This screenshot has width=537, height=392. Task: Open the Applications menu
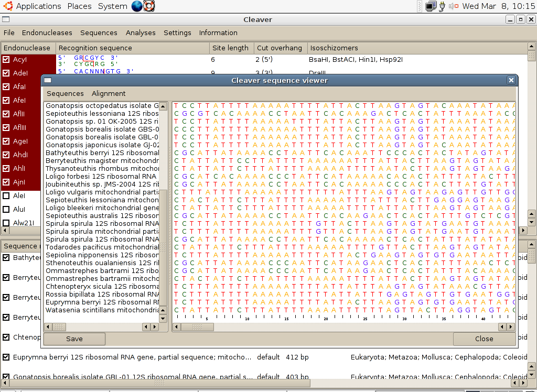(38, 6)
